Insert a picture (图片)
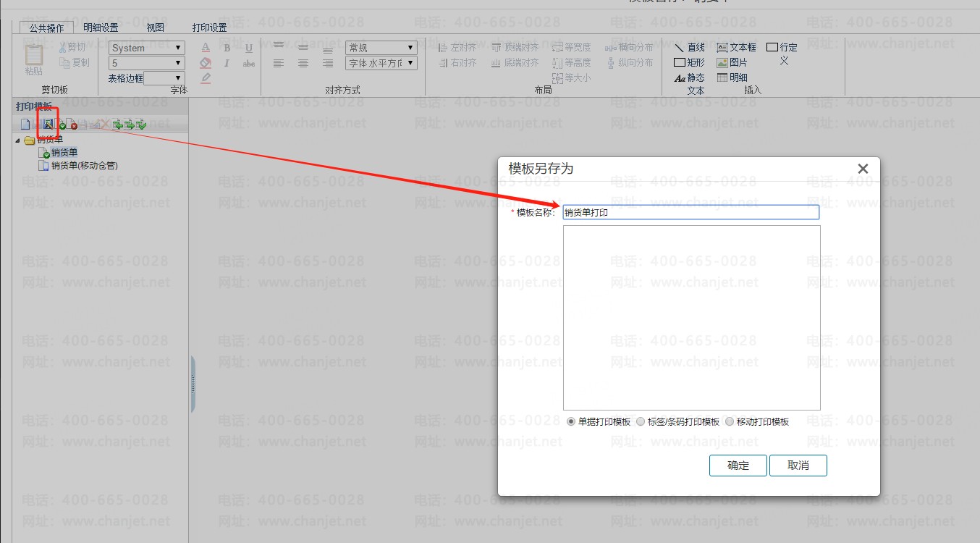Viewport: 980px width, 543px height. click(732, 63)
